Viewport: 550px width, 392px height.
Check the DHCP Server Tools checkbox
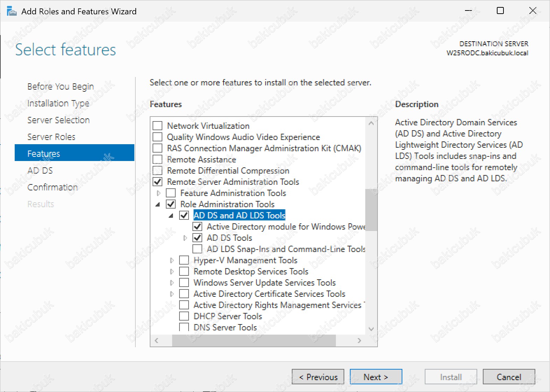click(x=184, y=316)
